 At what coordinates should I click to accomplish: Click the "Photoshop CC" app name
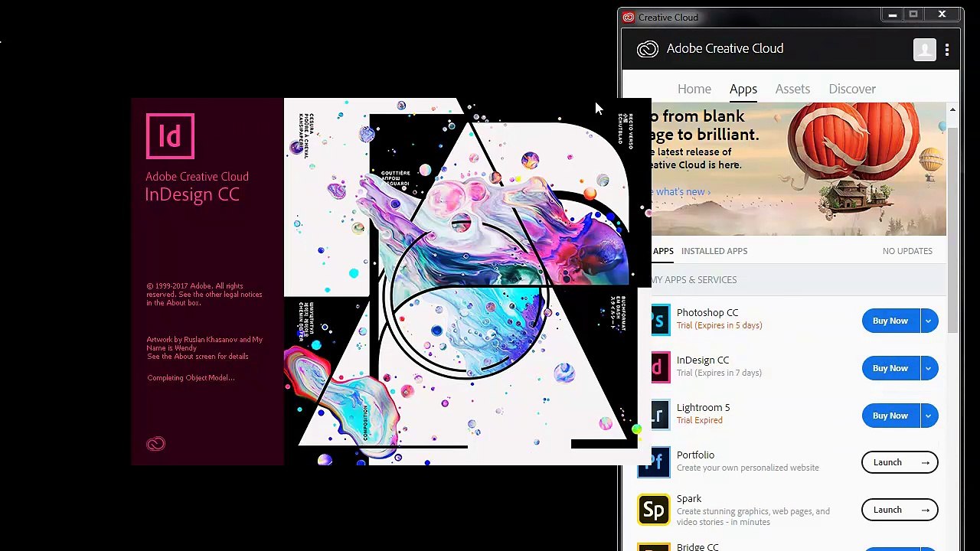point(707,313)
